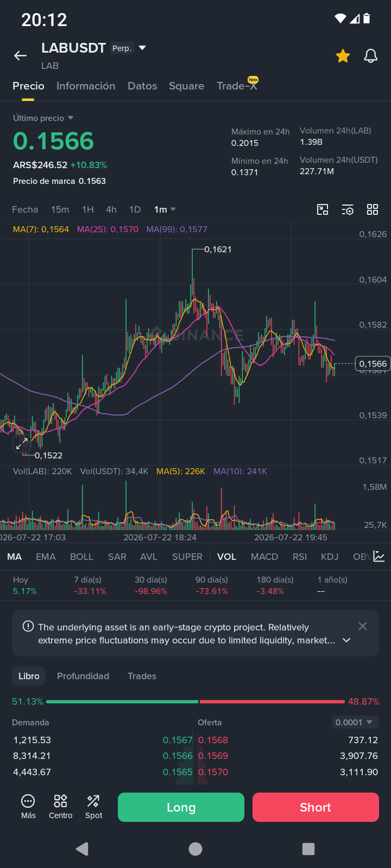
Task: Click the 51.13% buy/sell ratio bar
Action: (195, 701)
